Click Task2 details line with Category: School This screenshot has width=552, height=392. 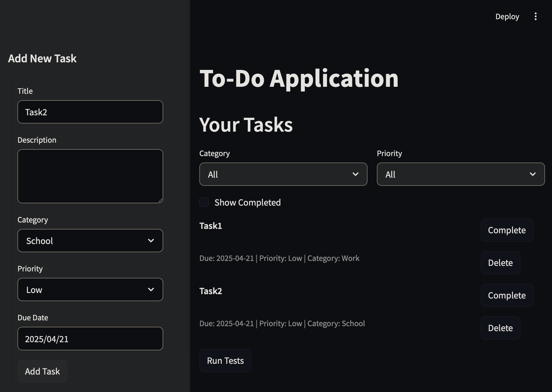[x=282, y=324]
